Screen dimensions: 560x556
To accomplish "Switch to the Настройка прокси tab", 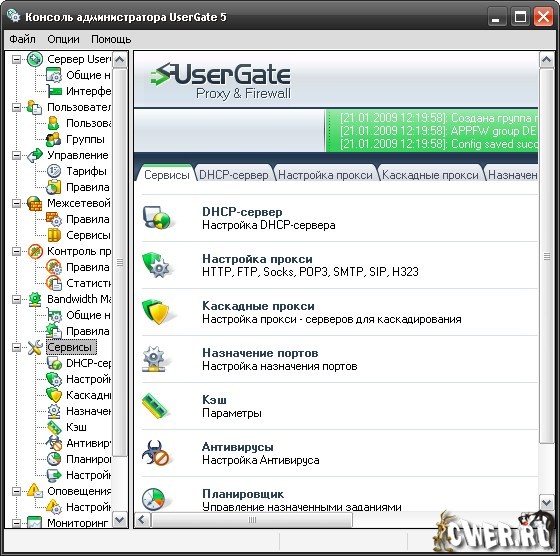I will coord(325,174).
